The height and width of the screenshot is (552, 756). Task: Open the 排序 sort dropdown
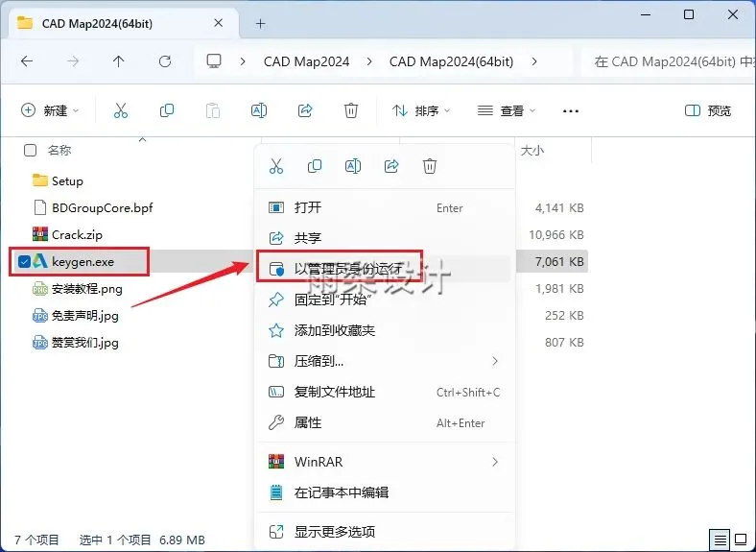click(421, 110)
